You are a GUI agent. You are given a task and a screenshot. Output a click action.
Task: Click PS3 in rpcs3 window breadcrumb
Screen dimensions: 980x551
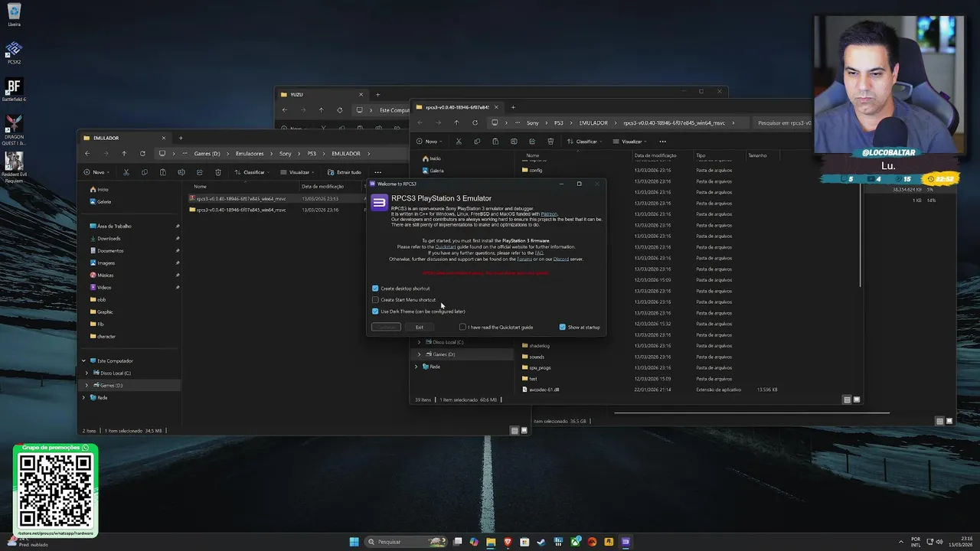click(559, 123)
